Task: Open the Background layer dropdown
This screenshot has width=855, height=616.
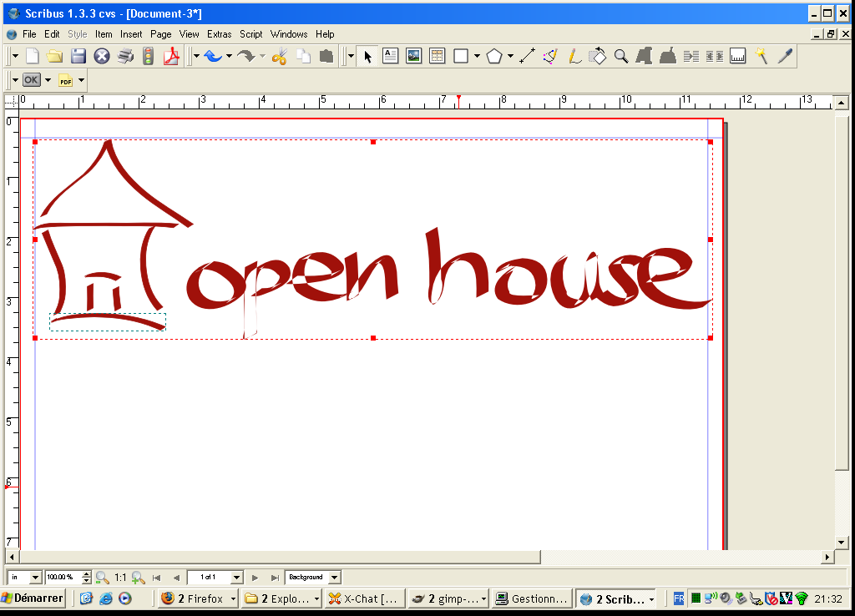Action: tap(334, 577)
